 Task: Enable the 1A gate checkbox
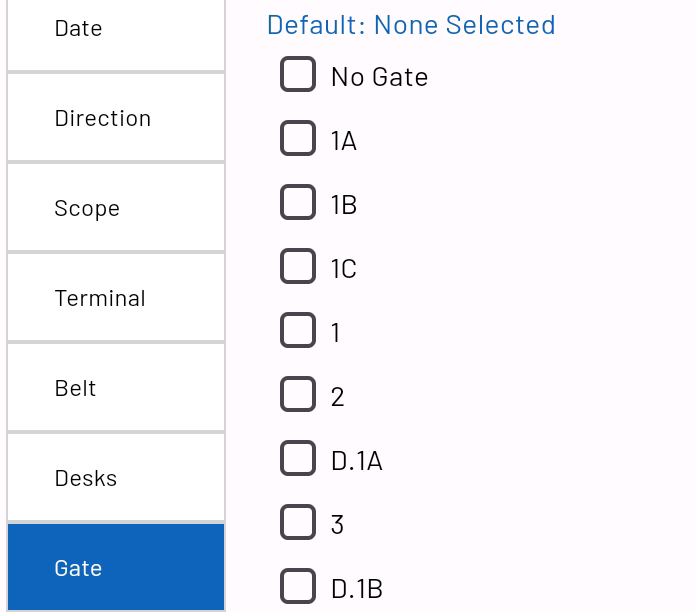pyautogui.click(x=298, y=138)
